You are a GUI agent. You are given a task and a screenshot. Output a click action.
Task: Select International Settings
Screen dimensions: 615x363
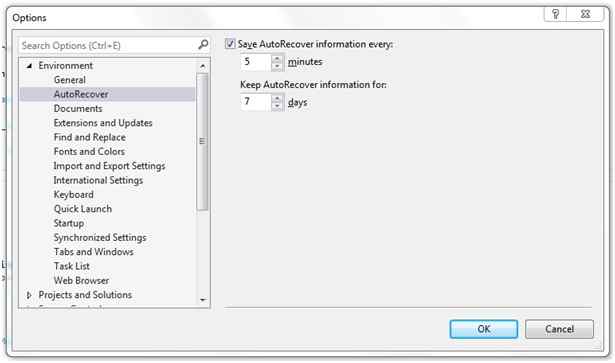click(98, 180)
